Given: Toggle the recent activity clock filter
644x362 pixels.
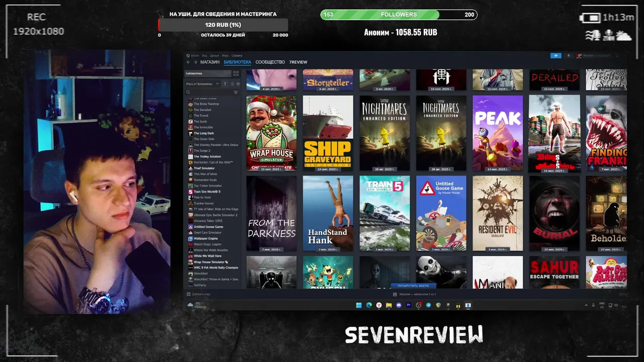Looking at the screenshot, I should tap(232, 84).
